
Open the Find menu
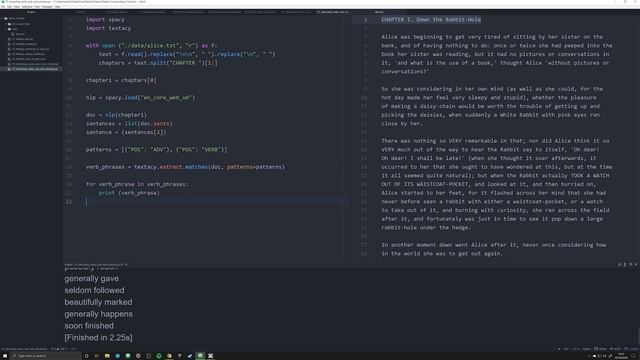(x=37, y=7)
